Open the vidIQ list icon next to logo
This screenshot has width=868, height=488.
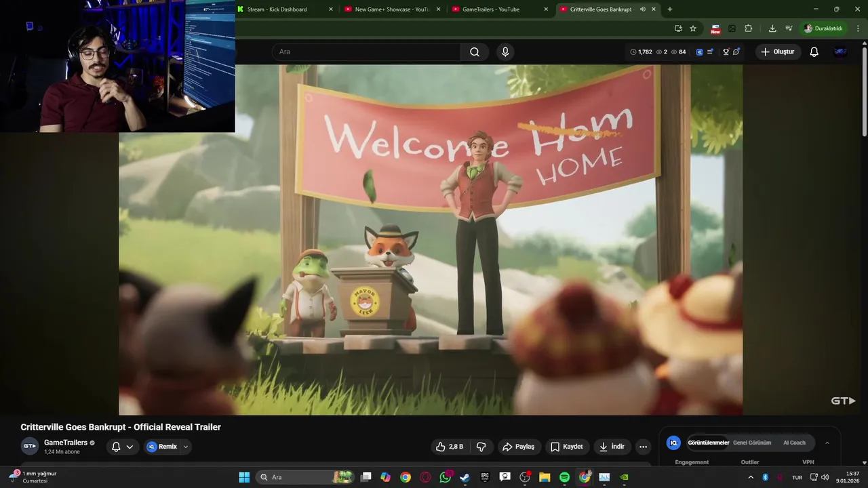click(x=710, y=52)
